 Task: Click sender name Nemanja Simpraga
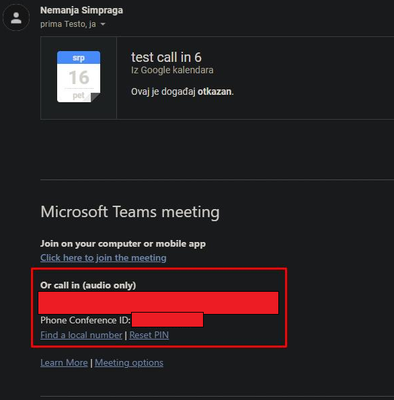pyautogui.click(x=82, y=10)
